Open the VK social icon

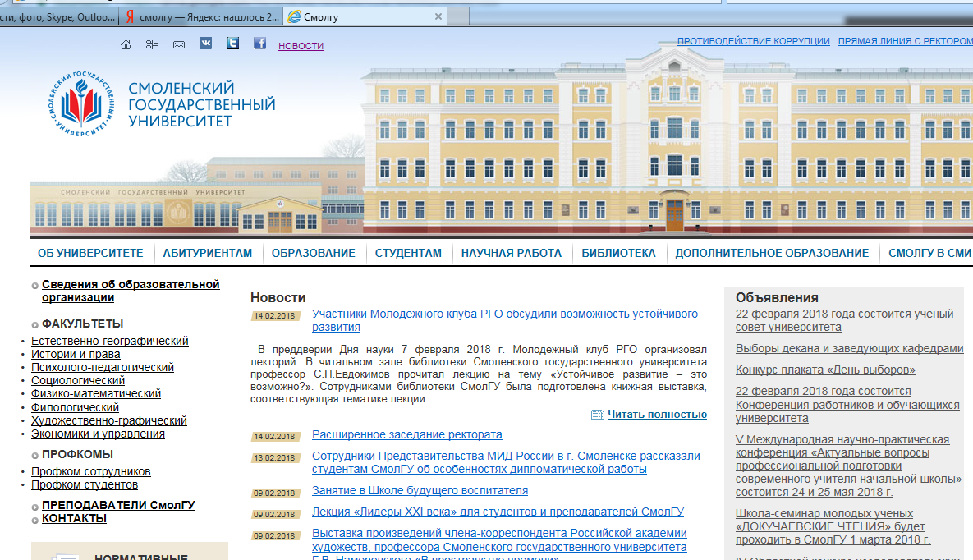[x=205, y=43]
